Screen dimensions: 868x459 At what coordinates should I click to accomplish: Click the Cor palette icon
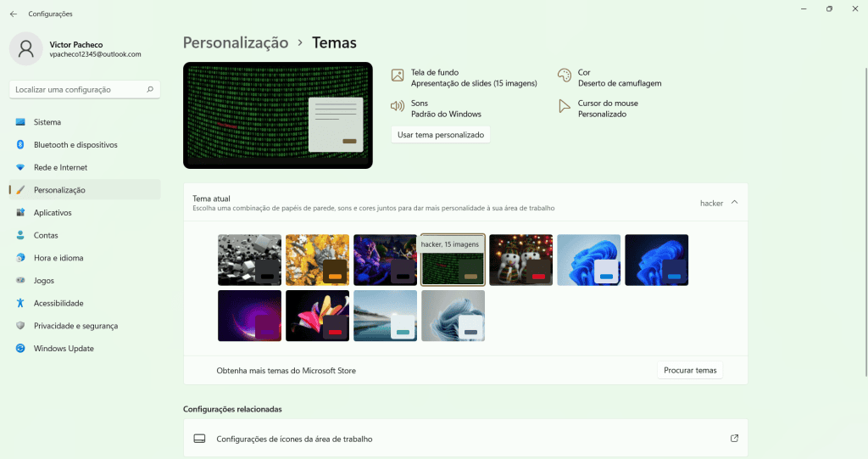pyautogui.click(x=564, y=76)
